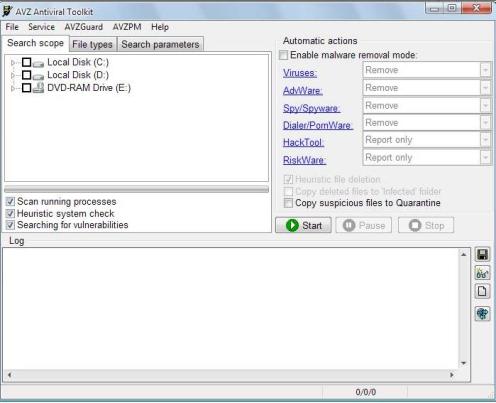Open the RiskWare action dropdown

(x=485, y=157)
